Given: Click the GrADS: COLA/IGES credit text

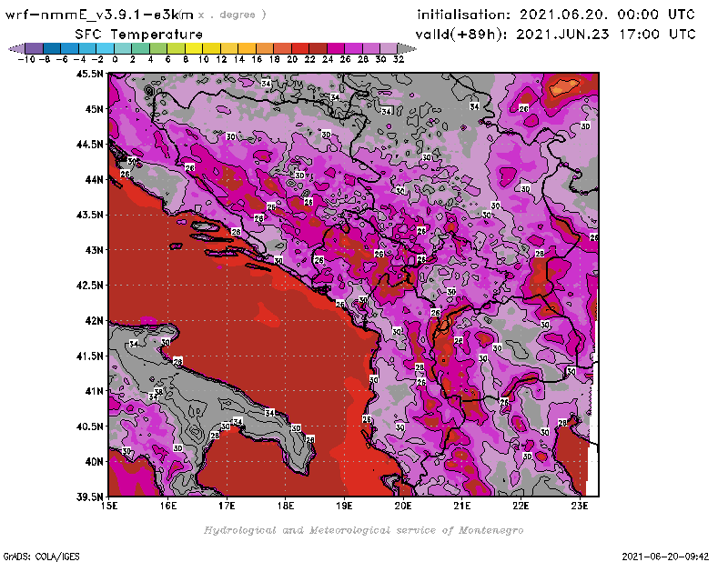Looking at the screenshot, I should point(42,557).
